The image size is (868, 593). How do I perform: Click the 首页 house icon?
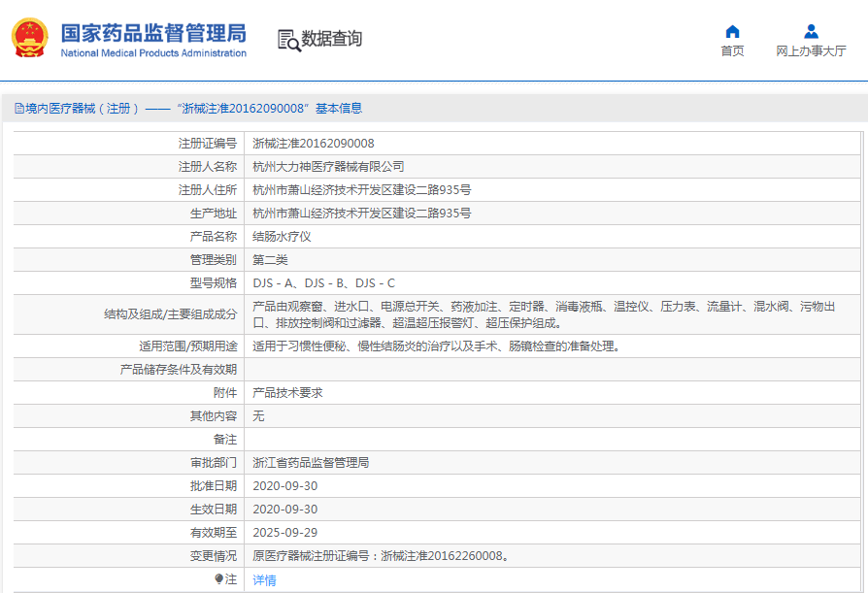tap(732, 31)
